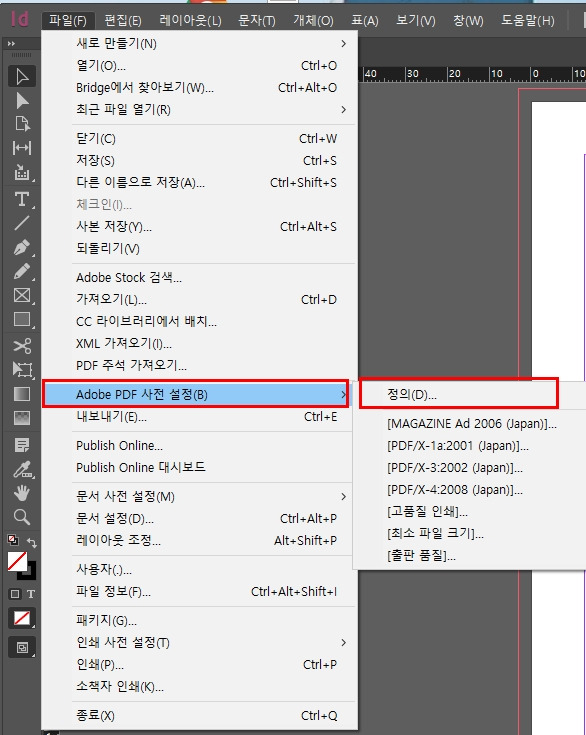Choose 닫기(C) menu entry
This screenshot has height=735, width=586.
[200, 139]
